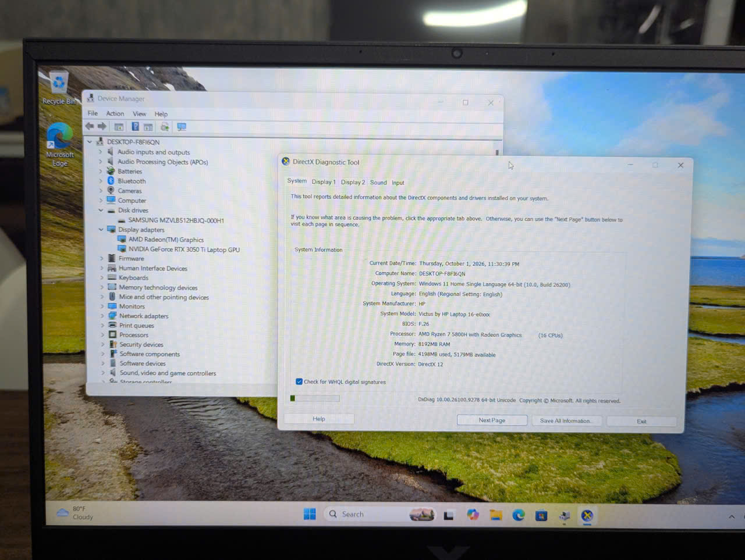The width and height of the screenshot is (745, 560).
Task: Expand the Batteries category
Action: (100, 172)
